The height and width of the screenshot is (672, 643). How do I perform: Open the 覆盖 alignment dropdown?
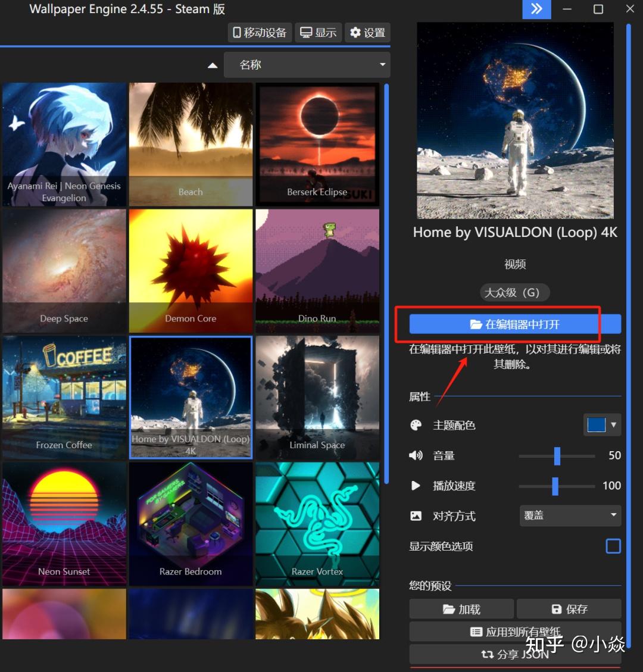(x=570, y=515)
